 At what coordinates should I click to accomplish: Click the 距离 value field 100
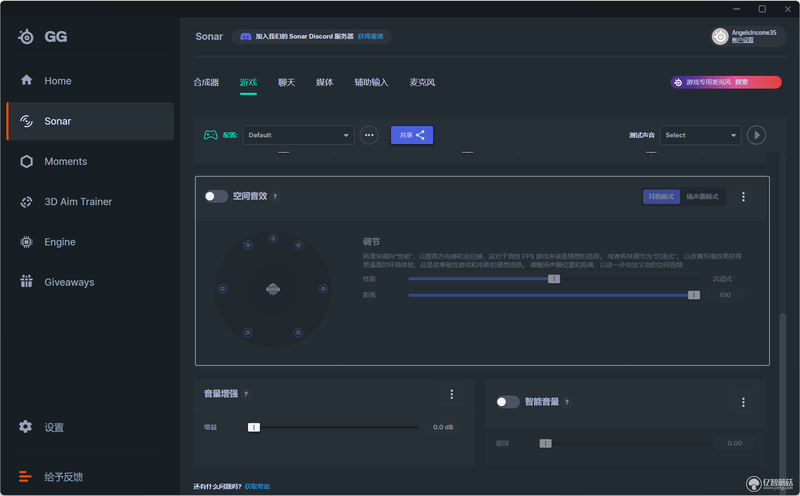point(724,295)
